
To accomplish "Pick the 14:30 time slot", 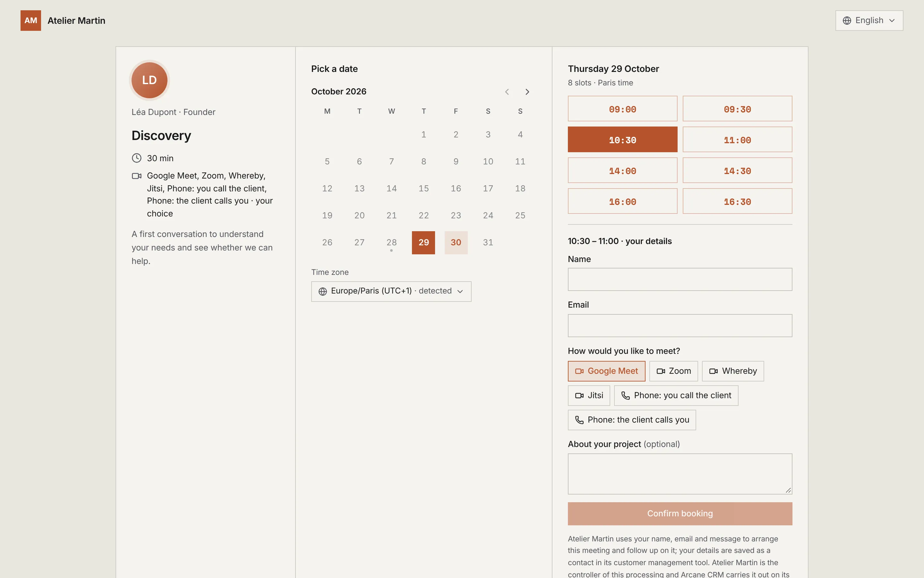I will pyautogui.click(x=737, y=171).
